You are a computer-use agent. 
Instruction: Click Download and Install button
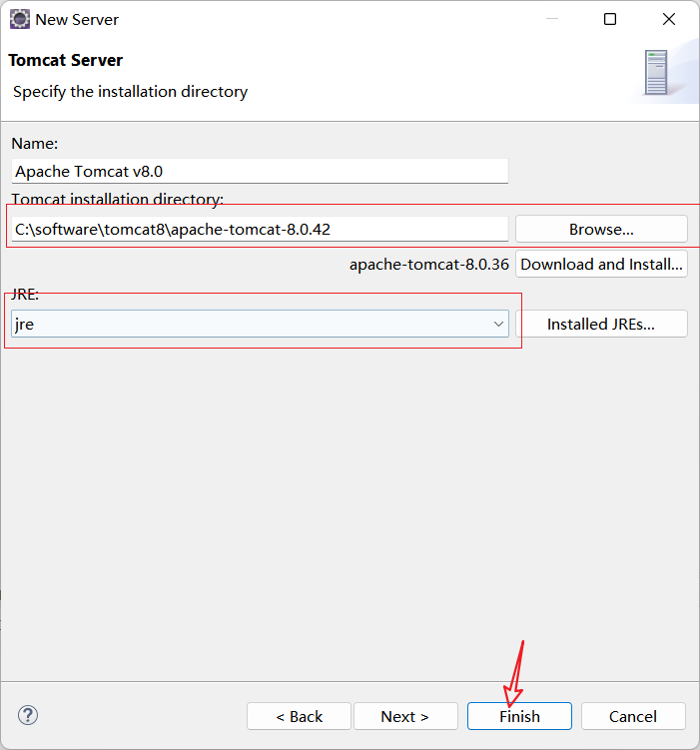[601, 264]
